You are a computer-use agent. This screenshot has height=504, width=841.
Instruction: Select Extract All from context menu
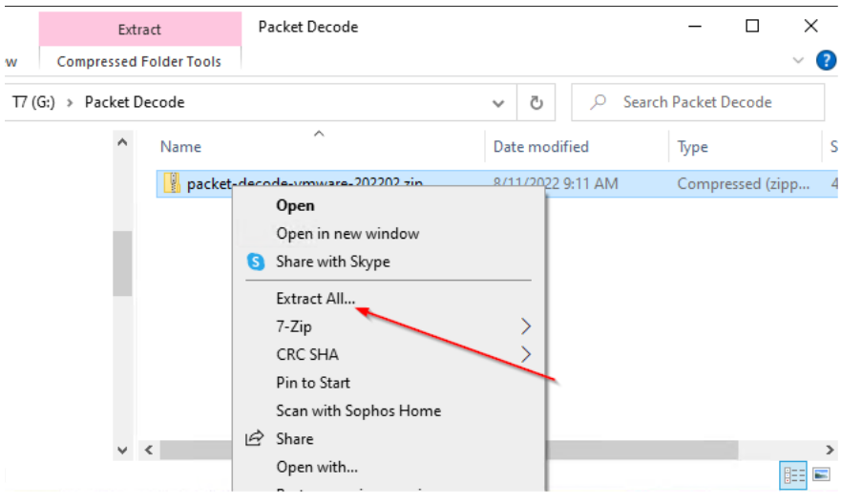pos(315,299)
